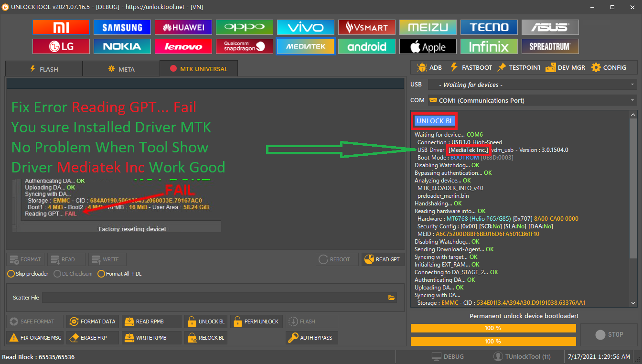Click the PERM UNLOCK button
This screenshot has width=642, height=364.
[x=257, y=321]
